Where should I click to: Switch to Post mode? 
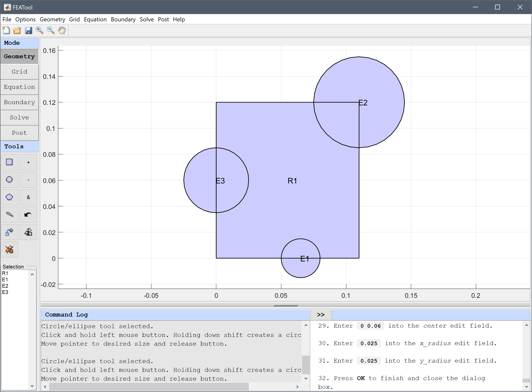[19, 133]
